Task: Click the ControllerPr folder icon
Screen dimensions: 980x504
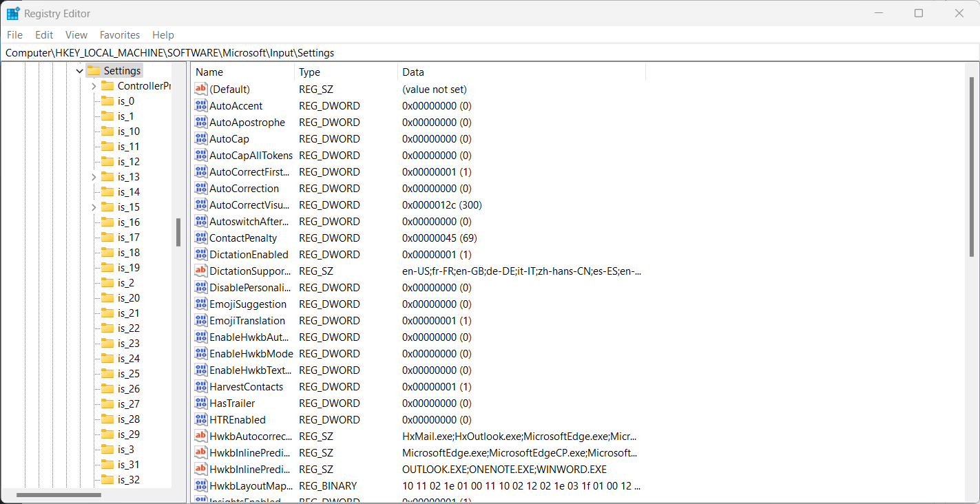Action: pyautogui.click(x=107, y=85)
